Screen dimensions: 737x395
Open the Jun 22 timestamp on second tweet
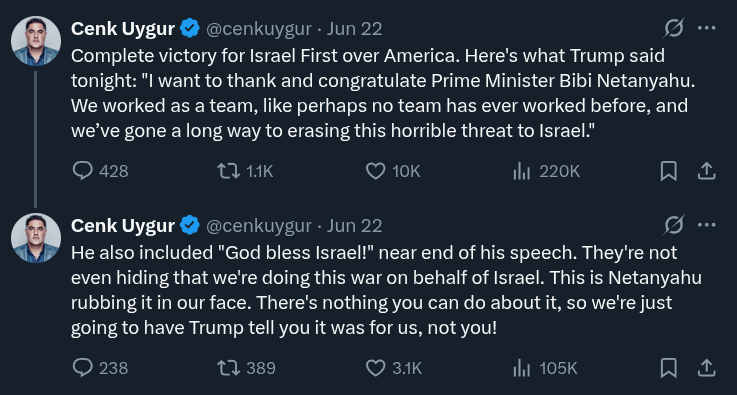click(354, 226)
